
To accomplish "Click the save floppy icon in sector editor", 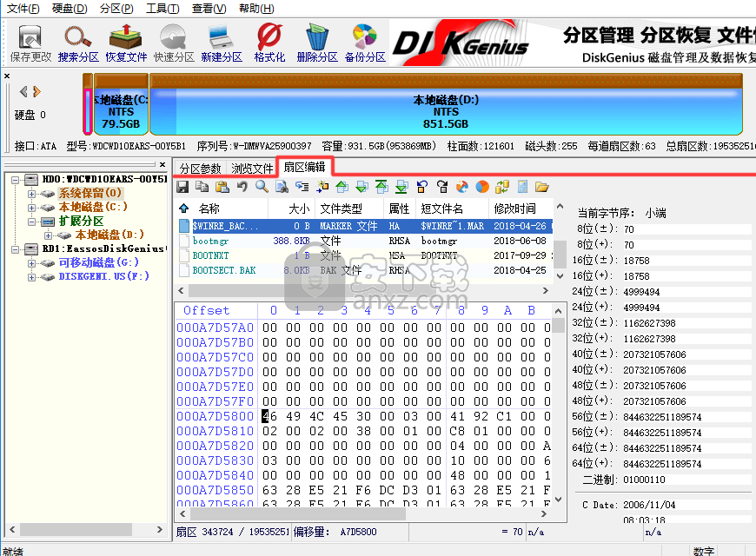I will point(182,187).
